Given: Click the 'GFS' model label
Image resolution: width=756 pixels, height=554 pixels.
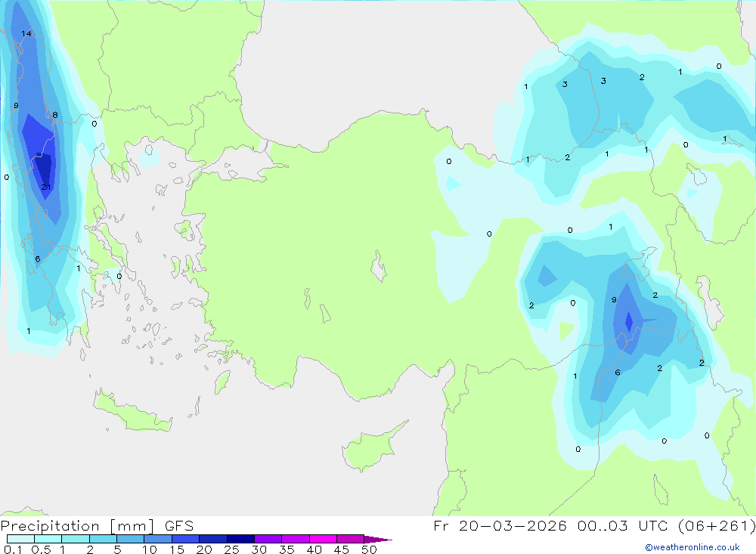Looking at the screenshot, I should coord(179,526).
